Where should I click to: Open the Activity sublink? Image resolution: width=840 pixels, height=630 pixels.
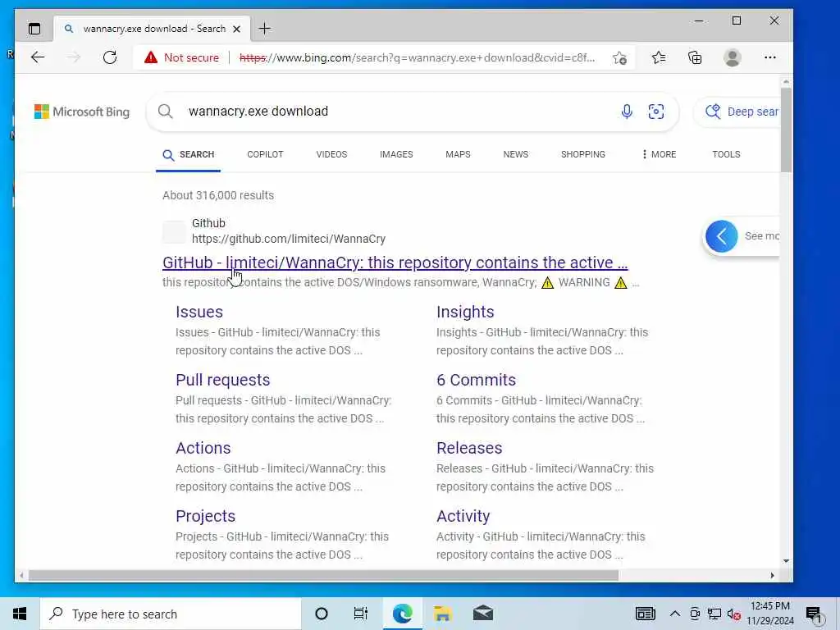point(463,516)
